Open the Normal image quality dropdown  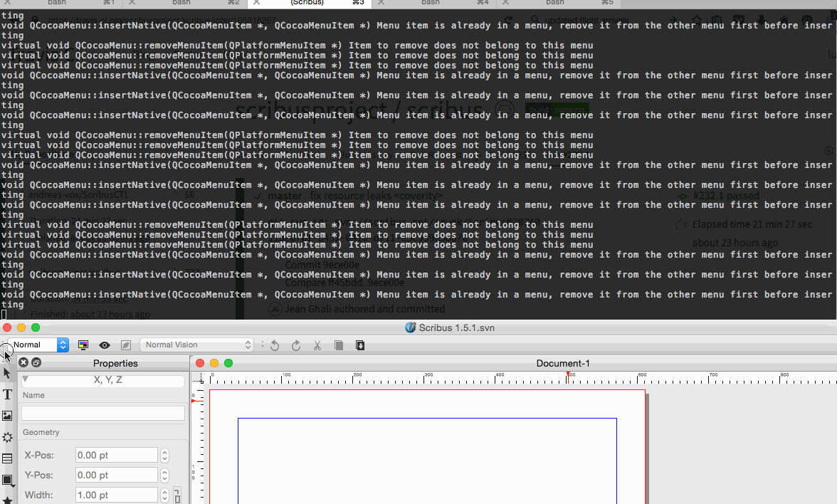coord(63,345)
